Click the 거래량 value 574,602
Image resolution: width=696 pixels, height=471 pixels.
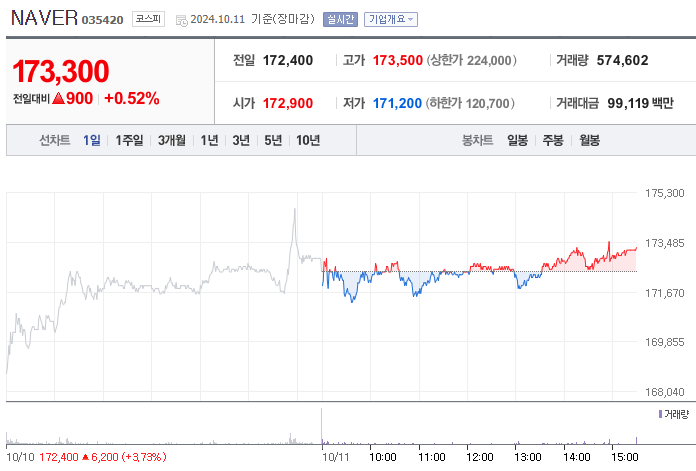click(622, 60)
